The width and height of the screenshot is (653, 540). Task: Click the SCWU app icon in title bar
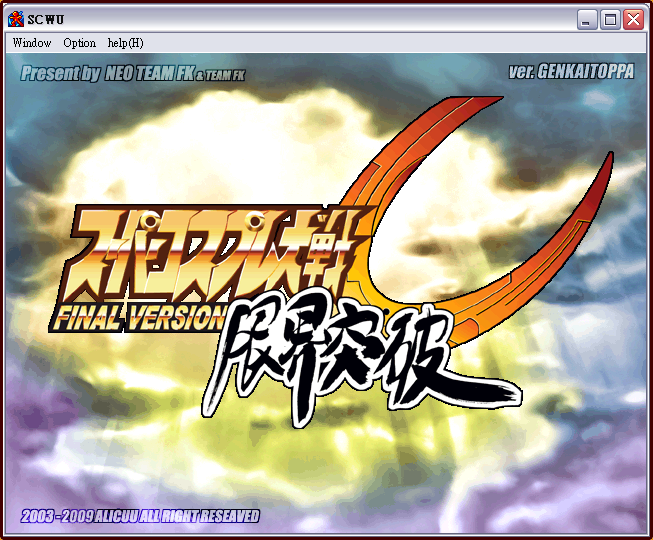coord(16,19)
